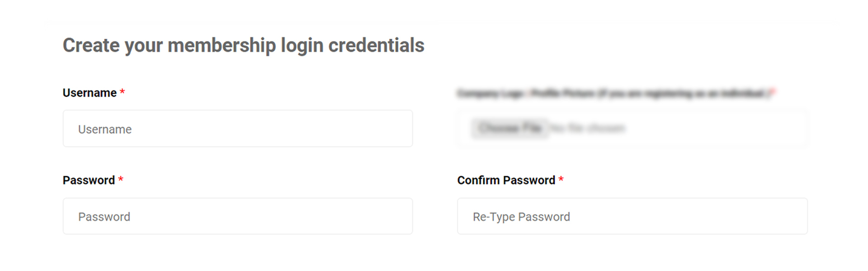Click the Username field label
The image size is (868, 271).
point(90,93)
